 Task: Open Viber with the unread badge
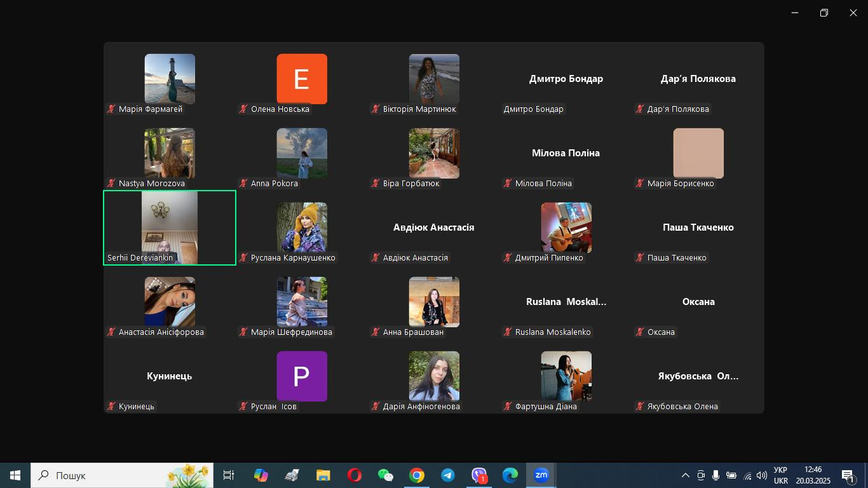click(x=479, y=475)
